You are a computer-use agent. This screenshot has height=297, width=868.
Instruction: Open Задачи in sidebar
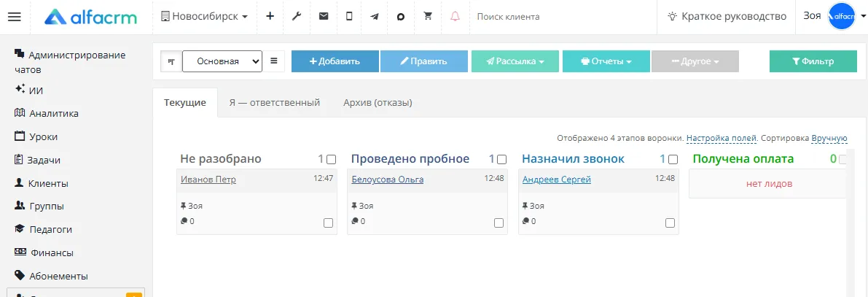[37, 160]
